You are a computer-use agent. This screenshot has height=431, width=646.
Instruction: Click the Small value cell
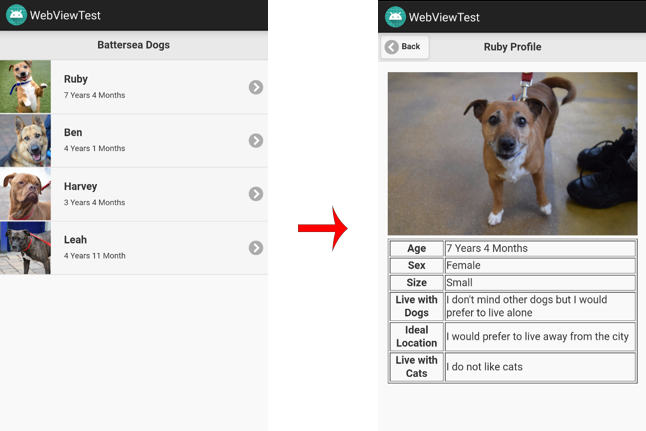point(540,283)
